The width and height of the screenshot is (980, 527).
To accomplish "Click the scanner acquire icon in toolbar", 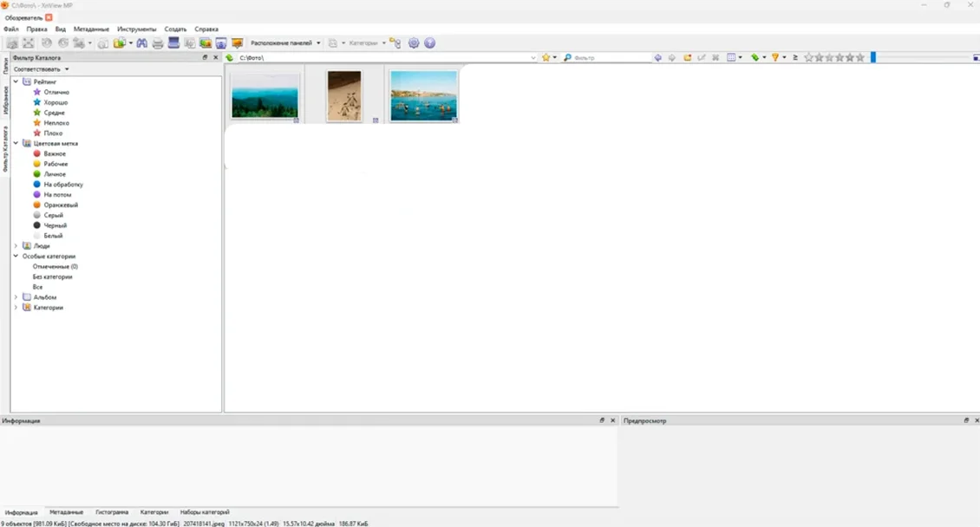I will (173, 43).
